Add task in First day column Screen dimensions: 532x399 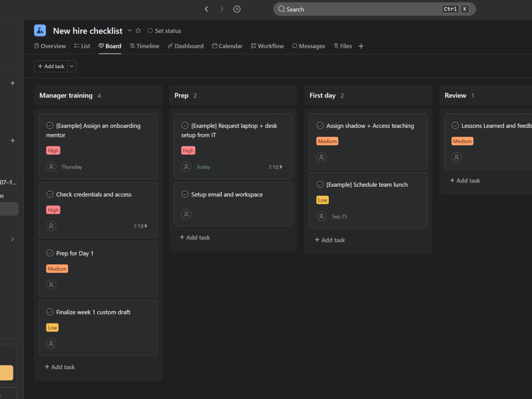330,240
